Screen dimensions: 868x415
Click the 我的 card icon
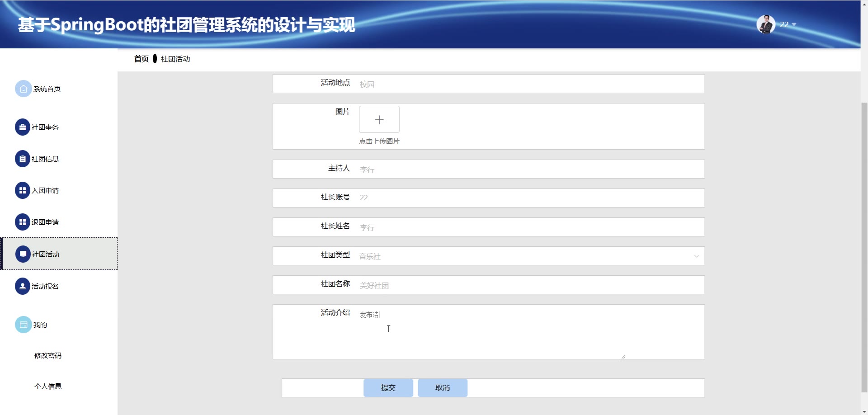pyautogui.click(x=24, y=325)
